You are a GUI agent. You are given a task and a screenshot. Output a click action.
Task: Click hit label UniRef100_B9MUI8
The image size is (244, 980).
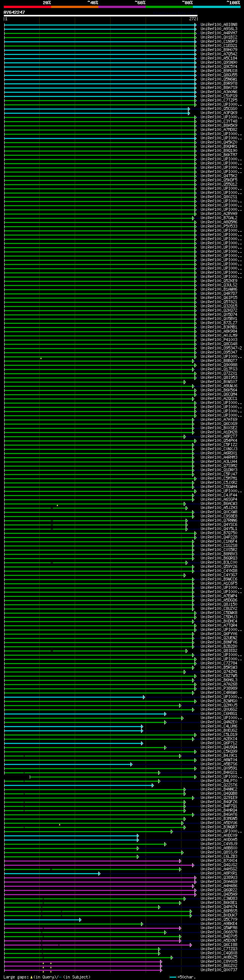(x=219, y=71)
